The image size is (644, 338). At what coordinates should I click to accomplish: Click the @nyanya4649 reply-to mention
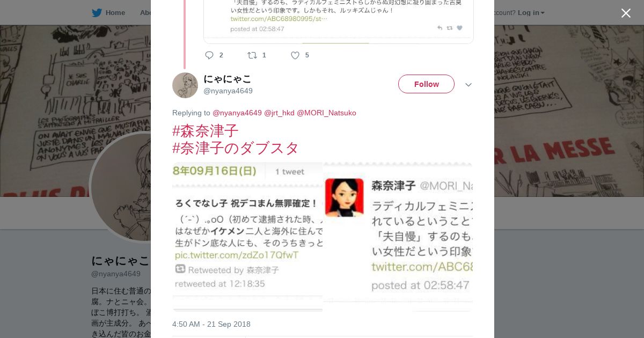click(237, 113)
